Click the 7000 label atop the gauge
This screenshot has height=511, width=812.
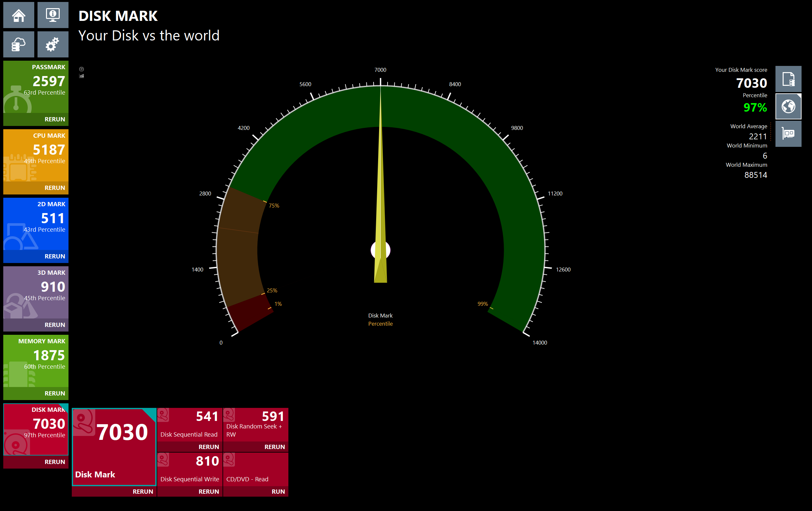(x=380, y=70)
